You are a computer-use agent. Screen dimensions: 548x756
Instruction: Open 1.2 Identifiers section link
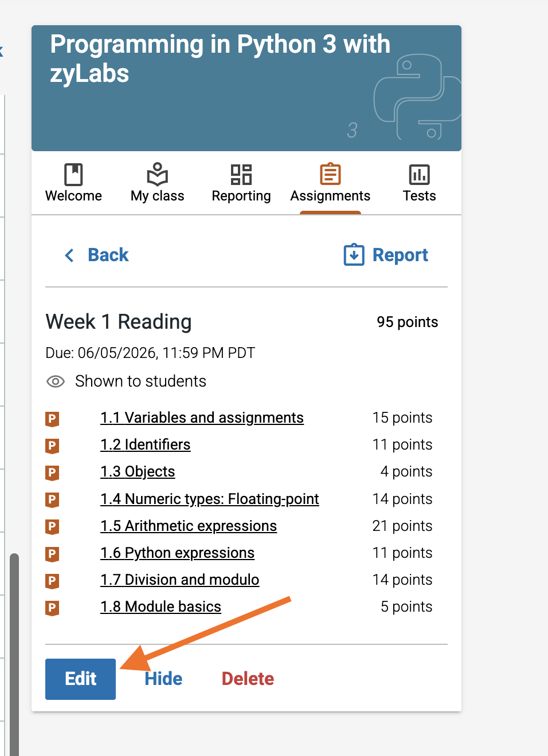click(x=146, y=444)
